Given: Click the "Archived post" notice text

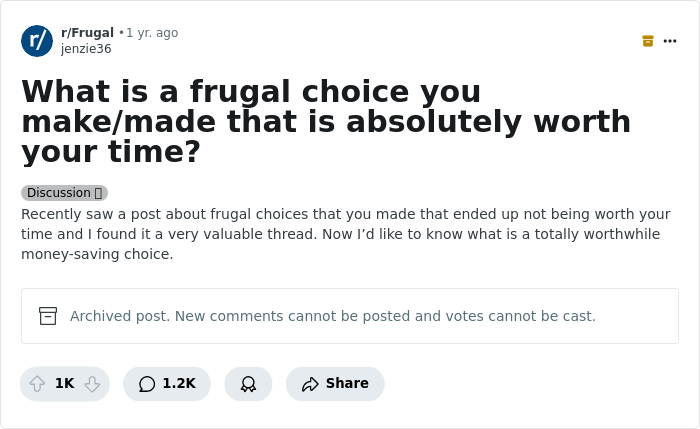Looking at the screenshot, I should [x=332, y=316].
